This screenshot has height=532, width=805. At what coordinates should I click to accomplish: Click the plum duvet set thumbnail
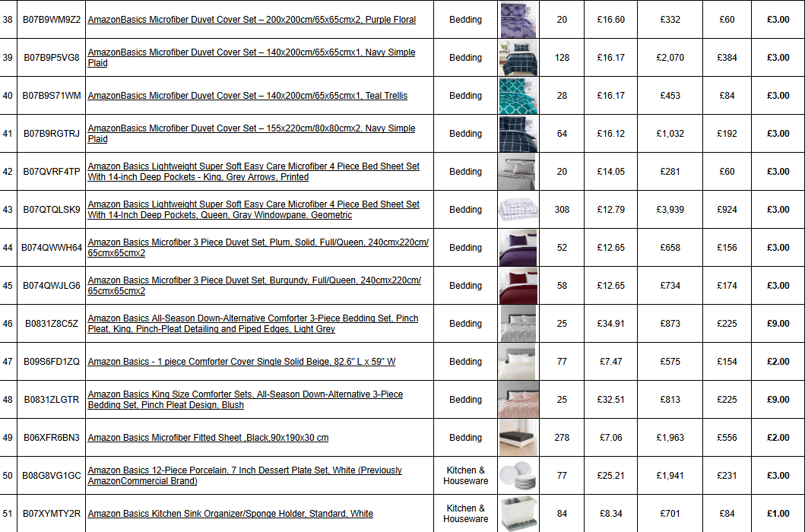pyautogui.click(x=518, y=248)
